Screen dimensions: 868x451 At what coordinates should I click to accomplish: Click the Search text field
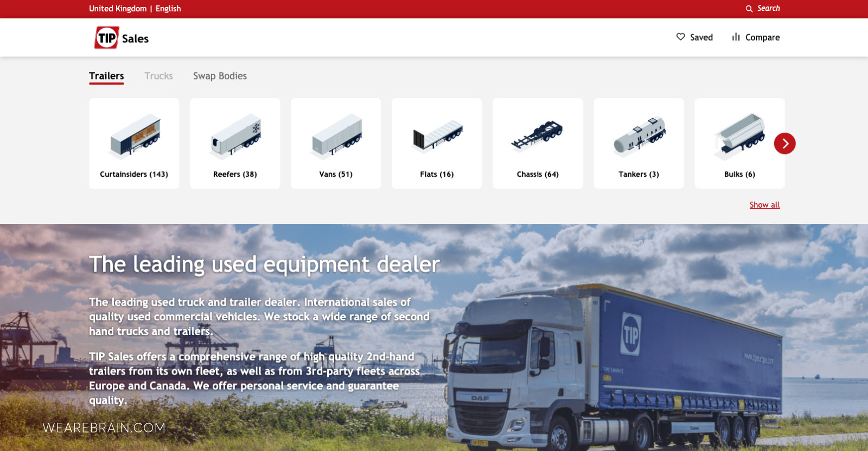[x=769, y=9]
